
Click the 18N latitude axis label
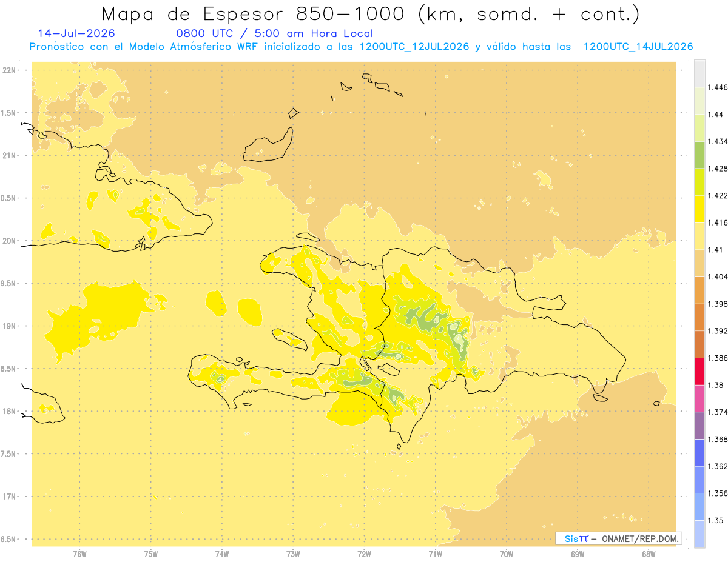tap(9, 411)
